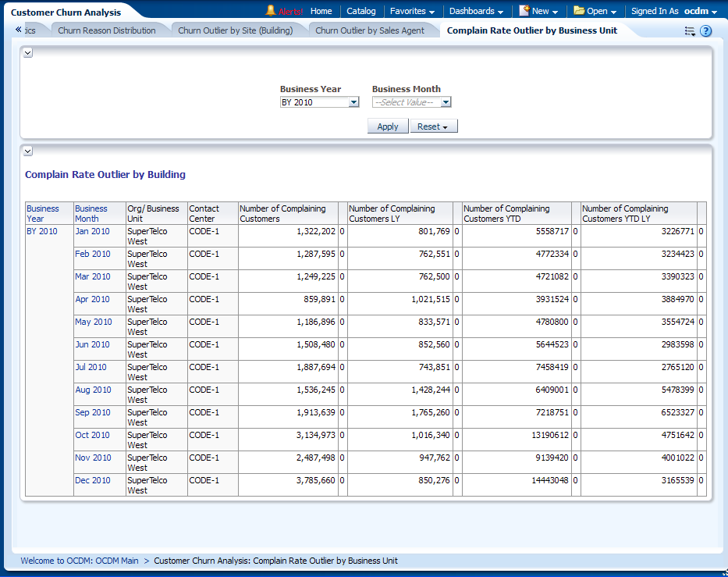Collapse the prompt filter section
The height and width of the screenshot is (577, 728).
tap(27, 52)
